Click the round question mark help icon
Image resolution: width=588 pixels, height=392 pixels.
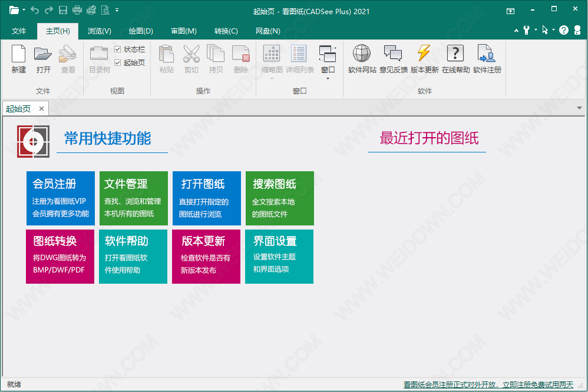pyautogui.click(x=564, y=31)
